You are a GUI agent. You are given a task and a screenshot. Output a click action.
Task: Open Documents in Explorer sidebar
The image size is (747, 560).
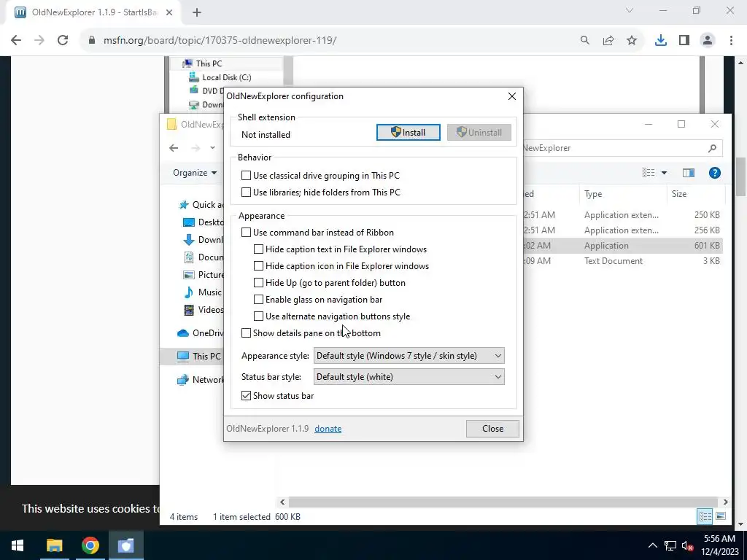(204, 257)
